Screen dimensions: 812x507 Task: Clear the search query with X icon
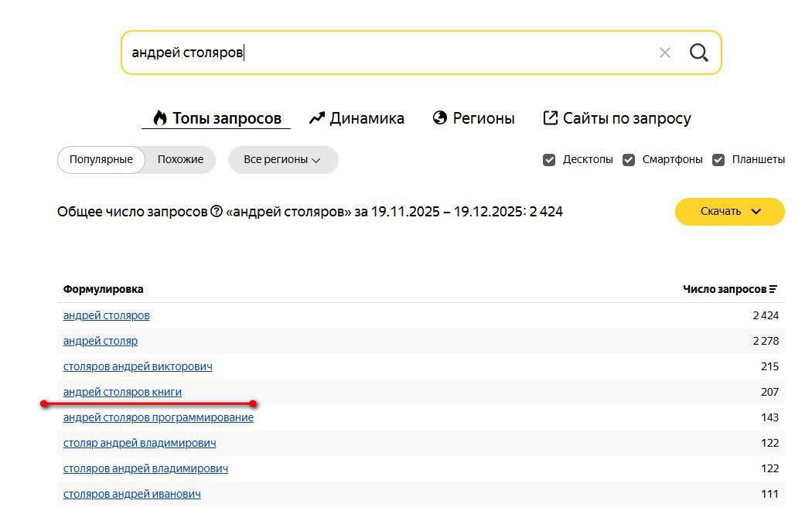point(664,53)
